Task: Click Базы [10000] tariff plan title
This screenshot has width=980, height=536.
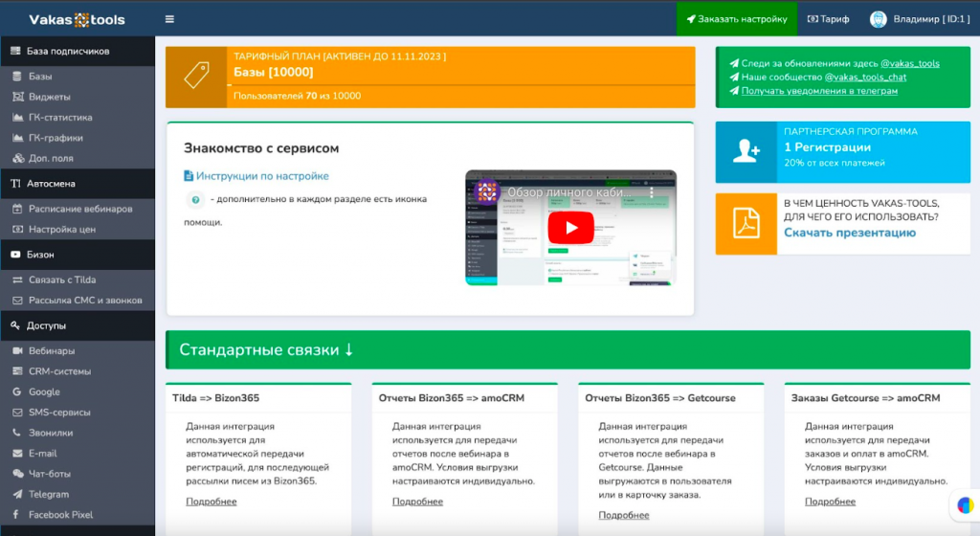Action: tap(273, 73)
